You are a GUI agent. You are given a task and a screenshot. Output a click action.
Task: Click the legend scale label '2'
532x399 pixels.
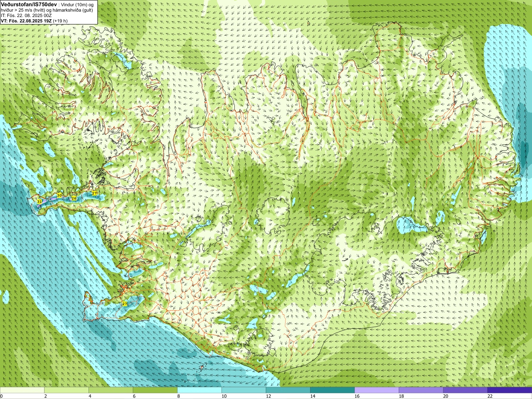[45, 397]
